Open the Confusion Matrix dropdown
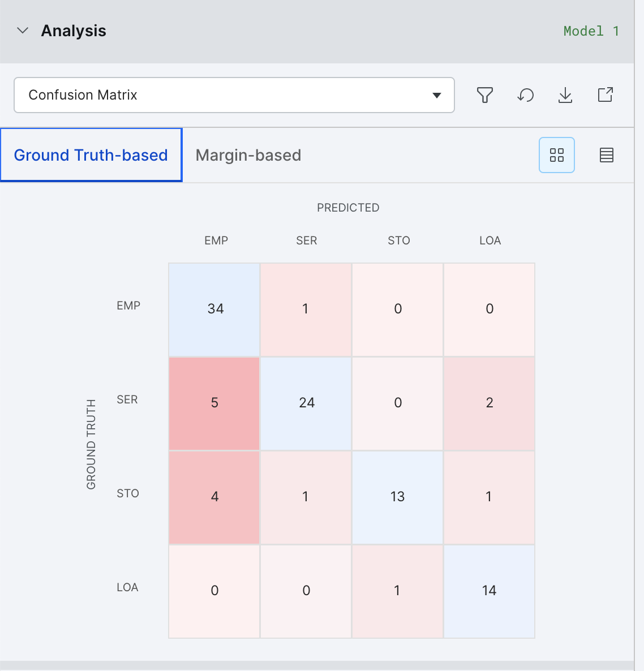644x671 pixels. [x=234, y=95]
